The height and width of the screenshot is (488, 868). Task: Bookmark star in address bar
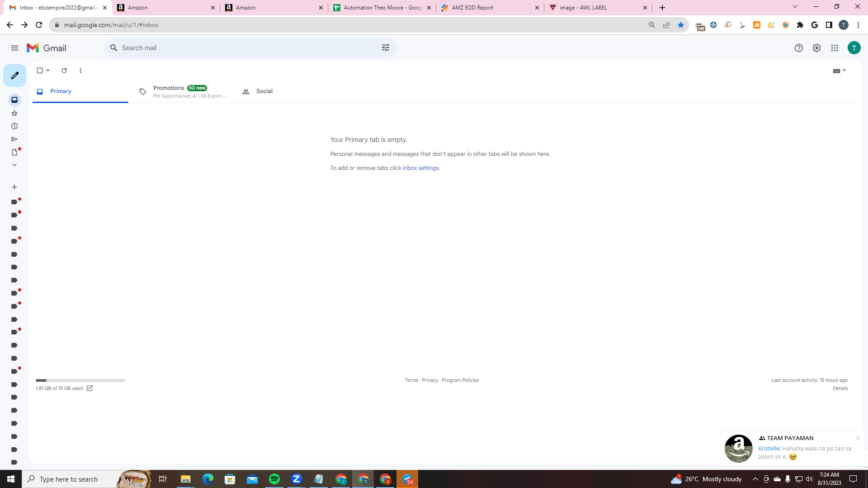click(x=681, y=25)
